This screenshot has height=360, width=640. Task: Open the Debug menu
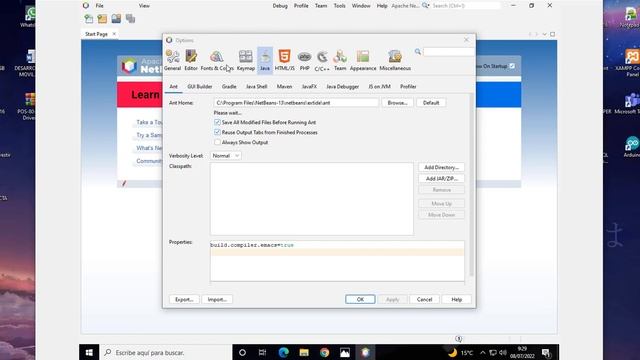[280, 6]
